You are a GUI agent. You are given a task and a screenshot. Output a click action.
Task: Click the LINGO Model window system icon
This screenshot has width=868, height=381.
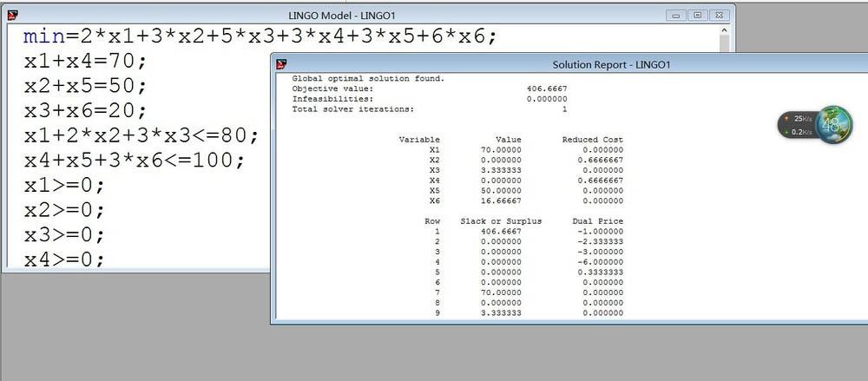11,15
